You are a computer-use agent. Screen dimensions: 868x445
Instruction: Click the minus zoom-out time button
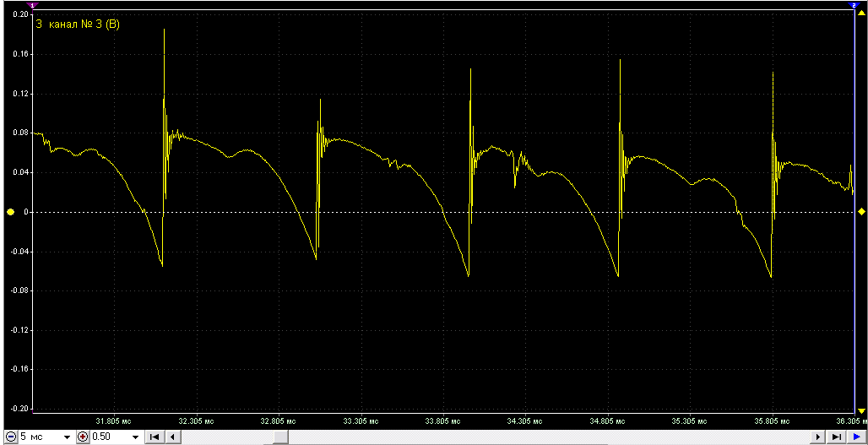click(x=10, y=437)
